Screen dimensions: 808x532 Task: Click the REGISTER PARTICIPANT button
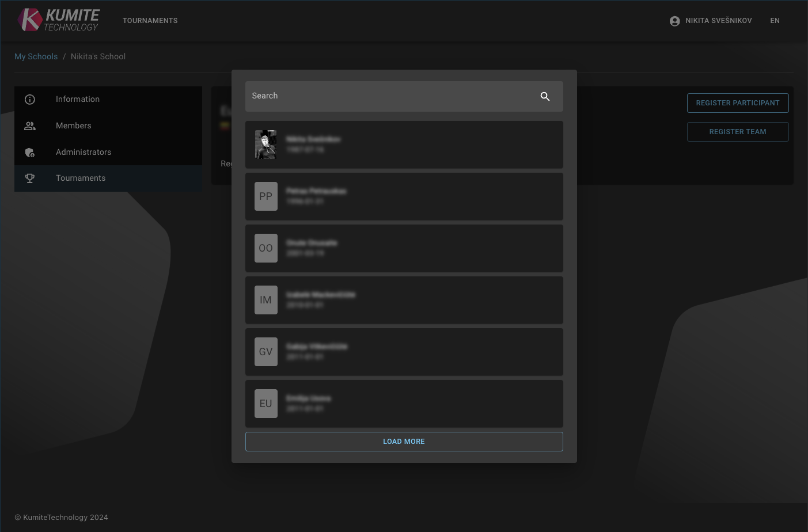738,102
